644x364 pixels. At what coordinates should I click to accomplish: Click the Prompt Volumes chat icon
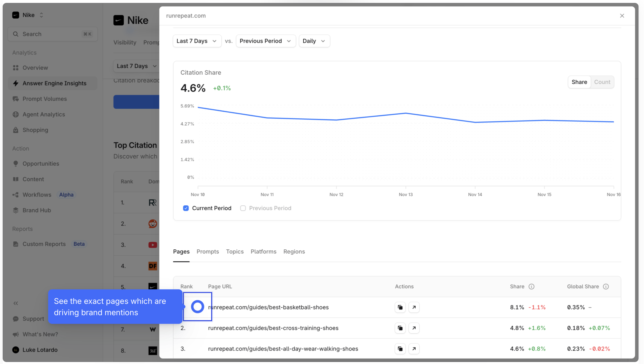click(16, 99)
